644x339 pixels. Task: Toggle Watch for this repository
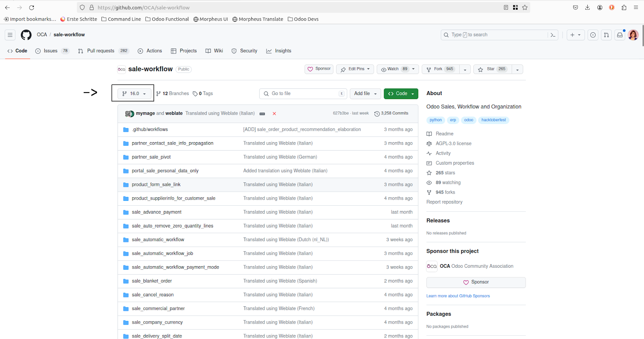pyautogui.click(x=394, y=69)
